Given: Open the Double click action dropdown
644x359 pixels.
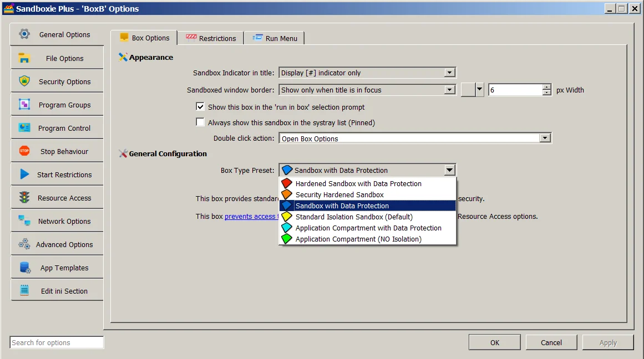Looking at the screenshot, I should pyautogui.click(x=545, y=138).
